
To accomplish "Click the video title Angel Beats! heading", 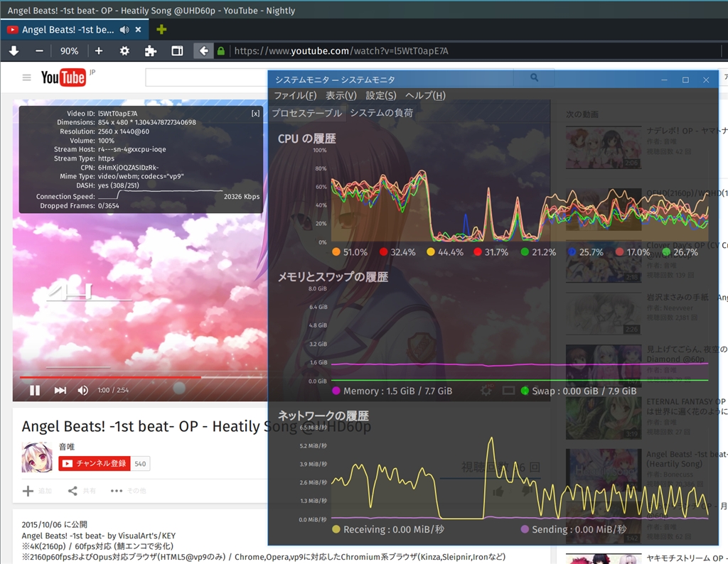I will pyautogui.click(x=196, y=426).
